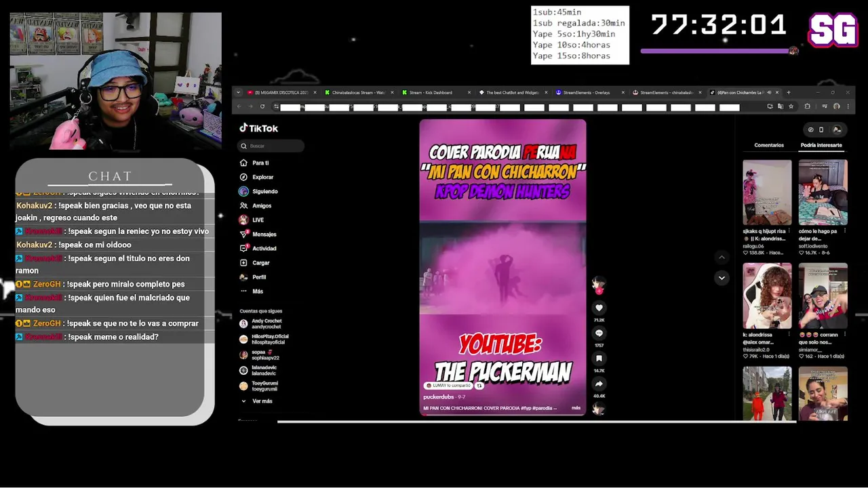Bookmark page with star icon
Image resolution: width=868 pixels, height=488 pixels.
click(x=791, y=106)
